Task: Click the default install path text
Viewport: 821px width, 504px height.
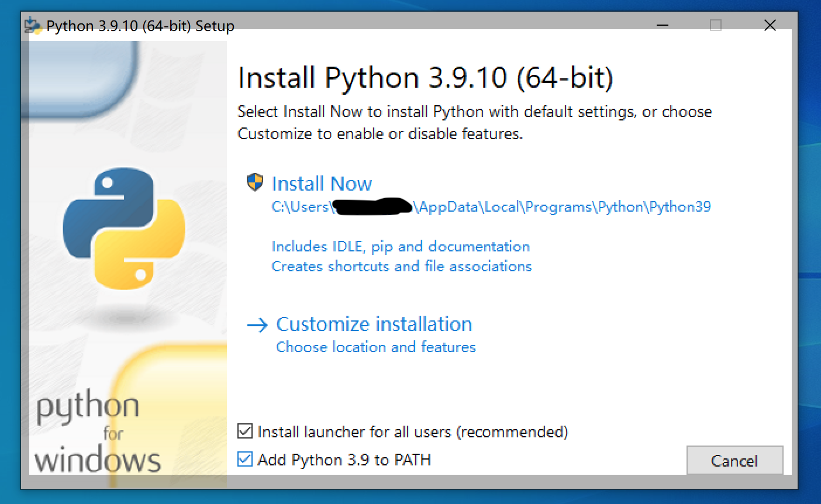Action: pyautogui.click(x=491, y=207)
